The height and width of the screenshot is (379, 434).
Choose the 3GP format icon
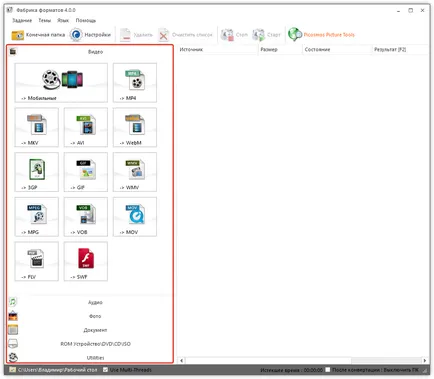(37, 172)
